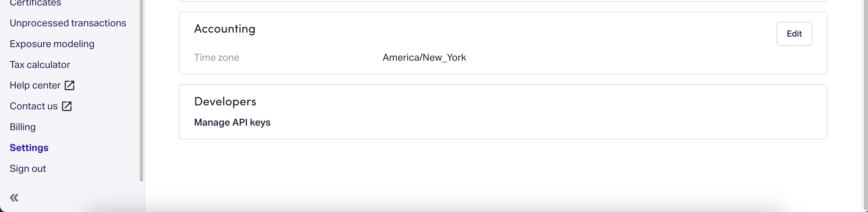Sign out of the account
Image resolution: width=868 pixels, height=212 pixels.
pos(28,168)
